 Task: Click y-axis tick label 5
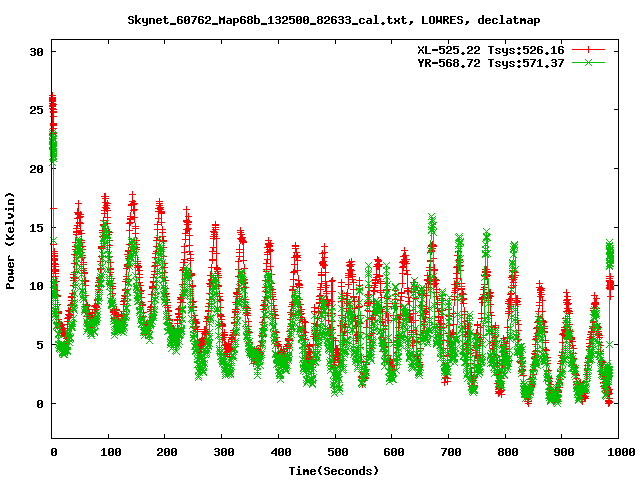click(x=40, y=345)
